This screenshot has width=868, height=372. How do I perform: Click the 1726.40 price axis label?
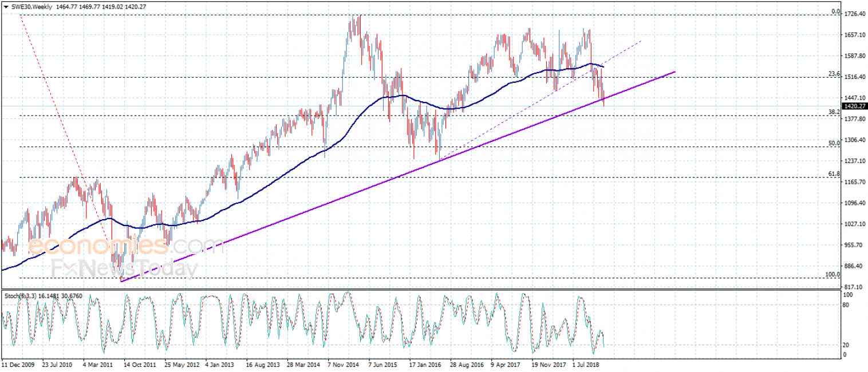point(855,14)
